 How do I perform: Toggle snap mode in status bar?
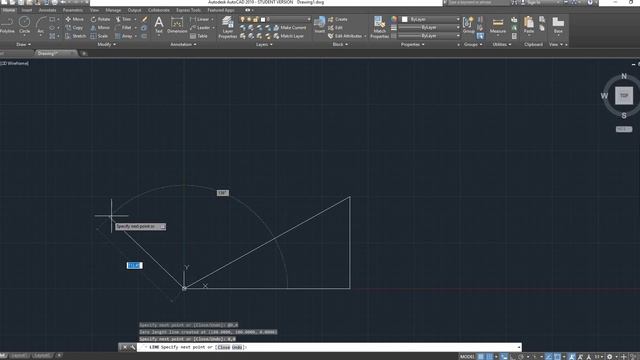(x=489, y=356)
